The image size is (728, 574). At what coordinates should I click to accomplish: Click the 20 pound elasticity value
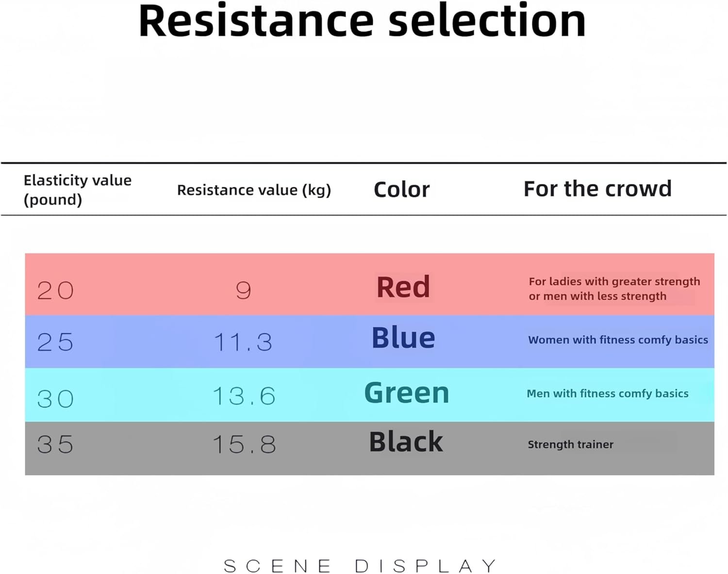55,291
